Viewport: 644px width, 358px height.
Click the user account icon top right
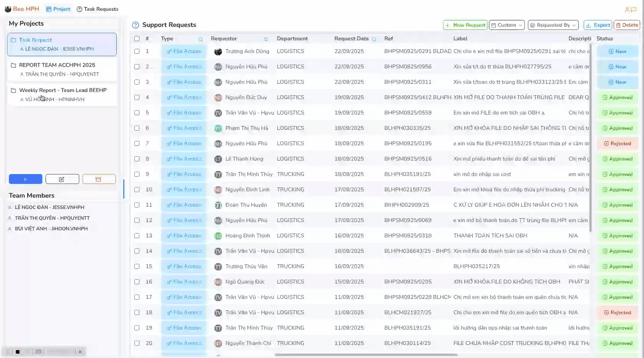627,9
